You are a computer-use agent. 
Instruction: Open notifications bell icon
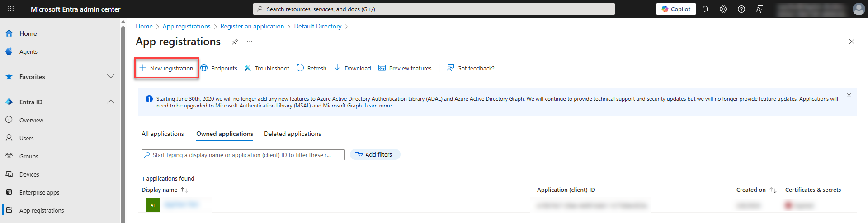[x=705, y=9]
